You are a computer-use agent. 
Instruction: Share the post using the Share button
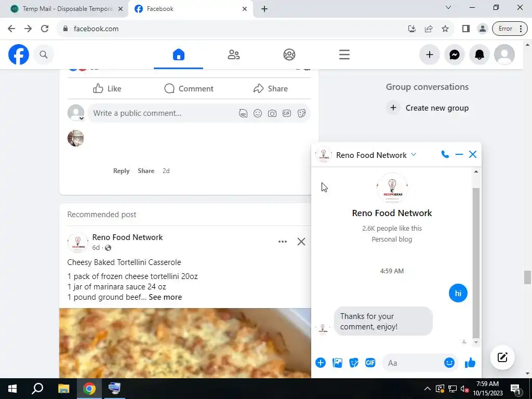coord(270,88)
